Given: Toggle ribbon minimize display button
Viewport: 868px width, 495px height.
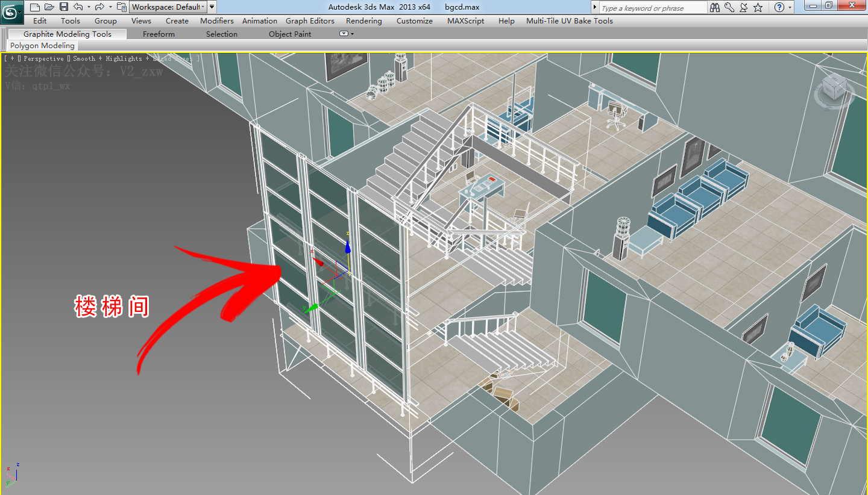Looking at the screenshot, I should coord(344,34).
